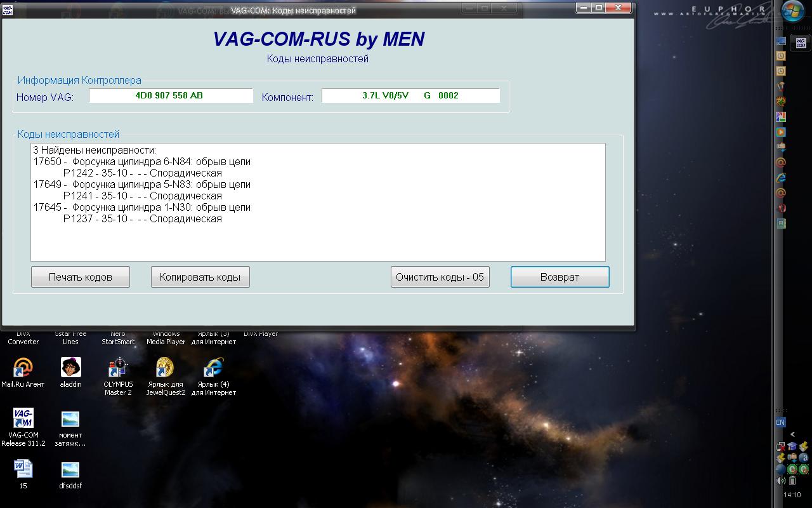Select fault code line 17650 in the list

click(x=142, y=162)
